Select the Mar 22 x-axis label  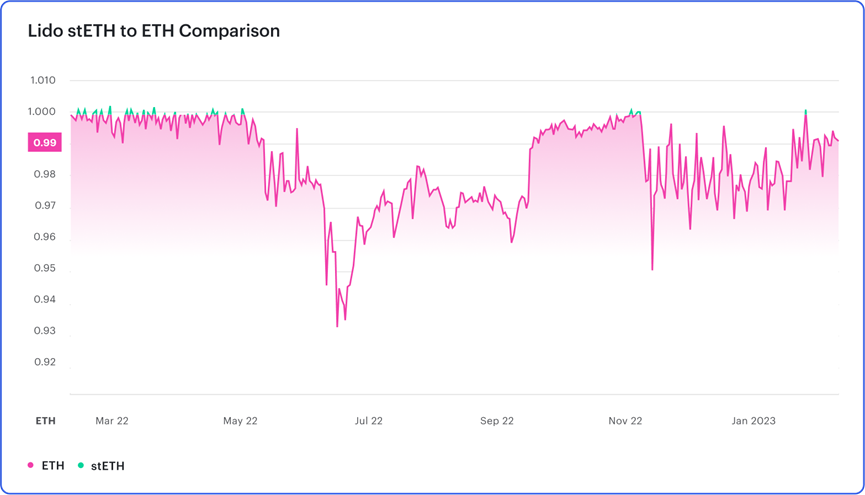(112, 421)
